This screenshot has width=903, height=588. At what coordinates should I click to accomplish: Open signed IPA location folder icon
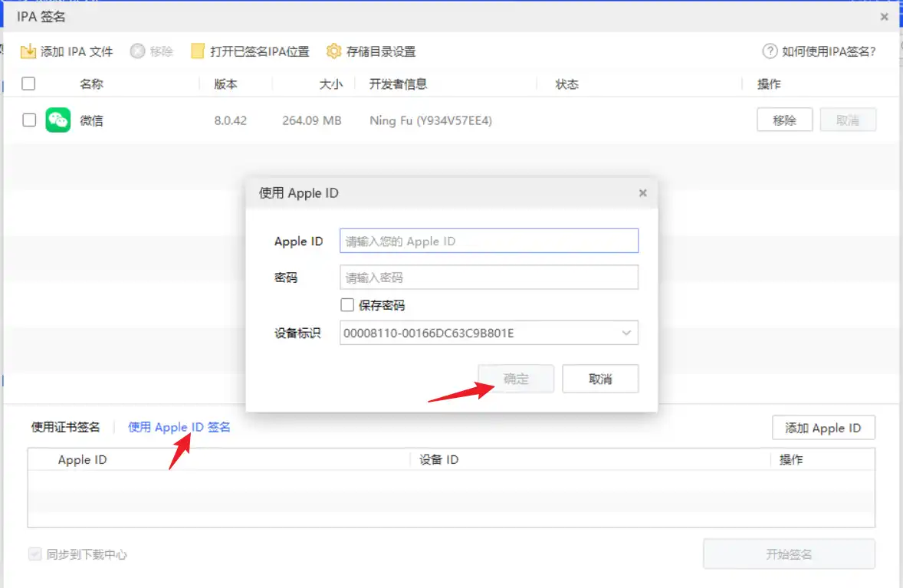tap(198, 51)
